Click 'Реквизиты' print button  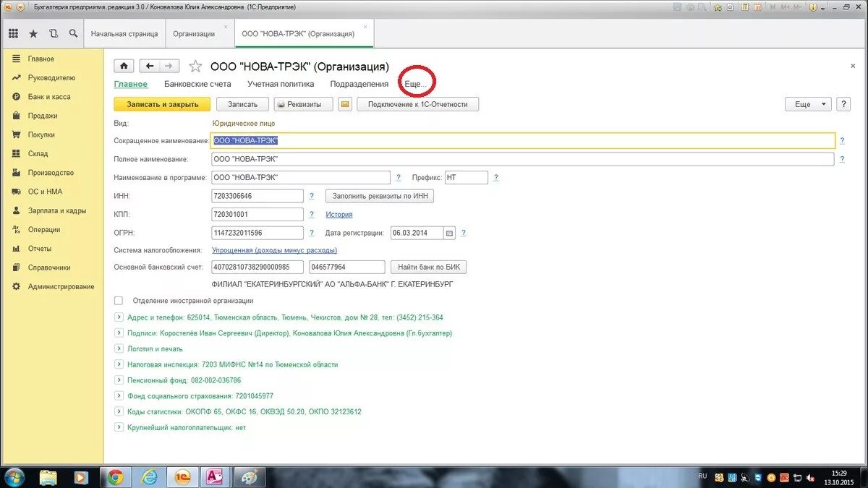coord(304,104)
